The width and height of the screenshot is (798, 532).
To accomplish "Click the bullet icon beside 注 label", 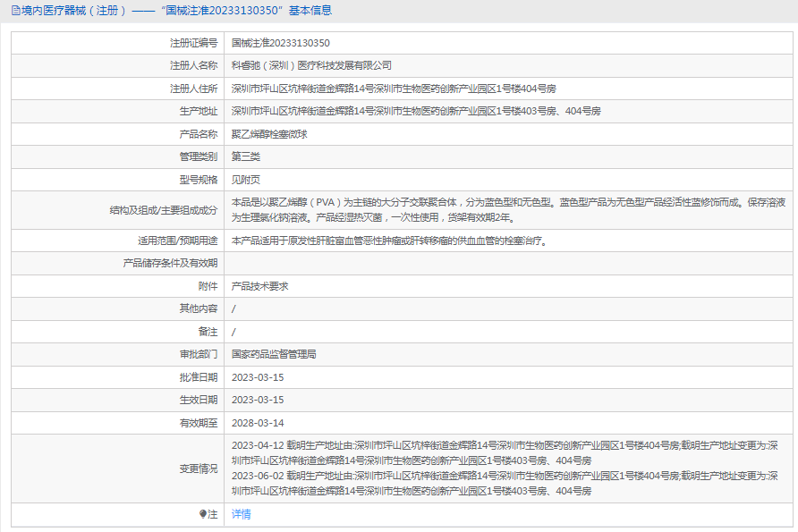I will pos(202,514).
